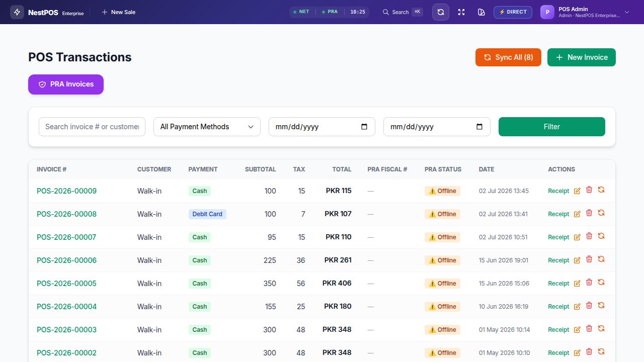The height and width of the screenshot is (362, 644).
Task: View Receipt for POS-2026-00008
Action: click(x=558, y=214)
